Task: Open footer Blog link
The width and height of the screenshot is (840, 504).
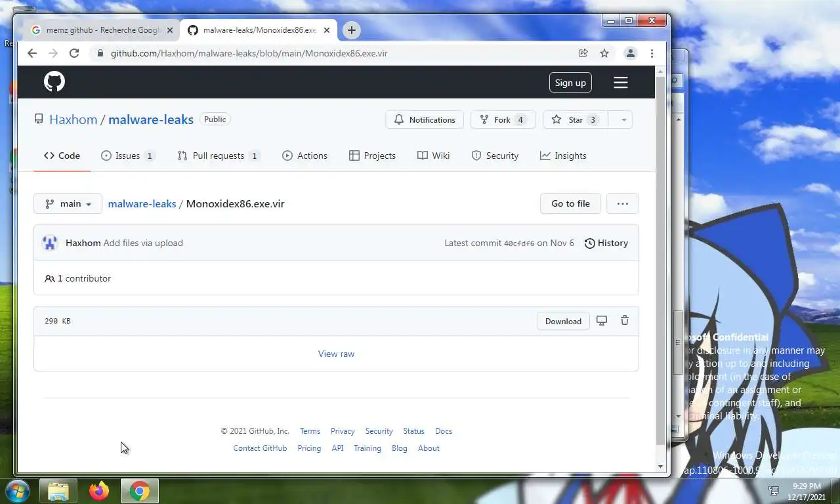Action: [x=400, y=448]
